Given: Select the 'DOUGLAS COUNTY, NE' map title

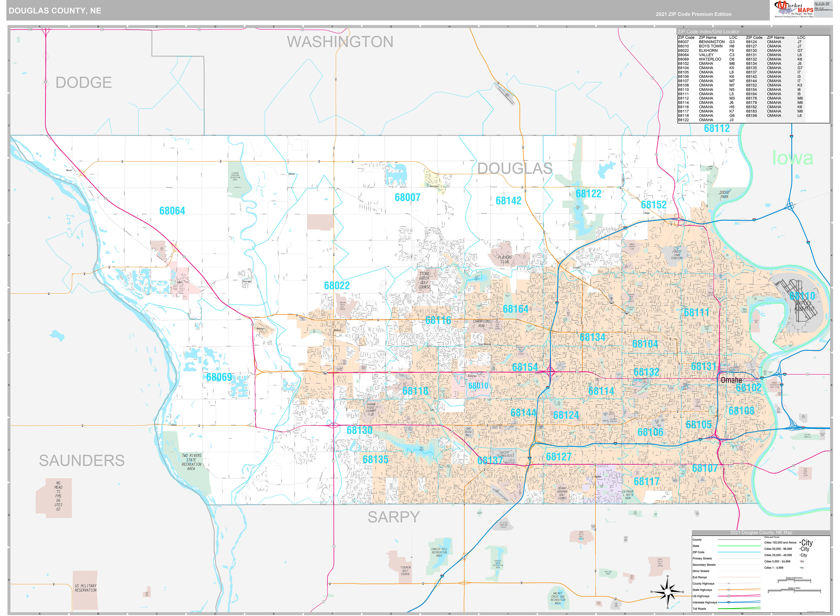Looking at the screenshot, I should [x=55, y=11].
